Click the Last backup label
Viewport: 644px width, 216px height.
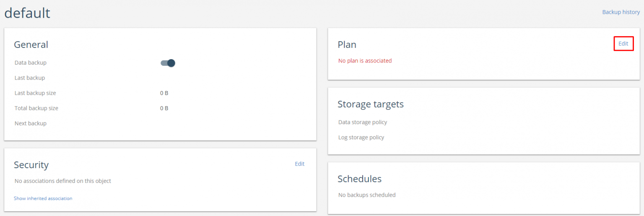pos(29,78)
